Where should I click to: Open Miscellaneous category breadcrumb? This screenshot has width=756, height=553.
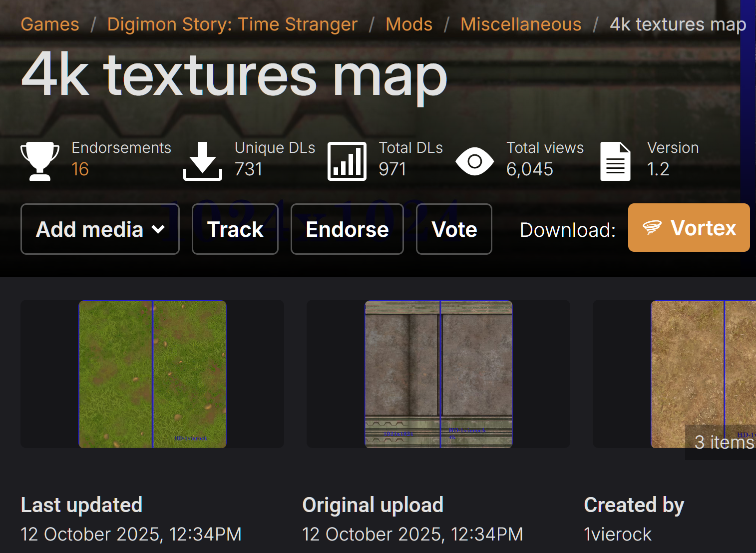pos(521,24)
